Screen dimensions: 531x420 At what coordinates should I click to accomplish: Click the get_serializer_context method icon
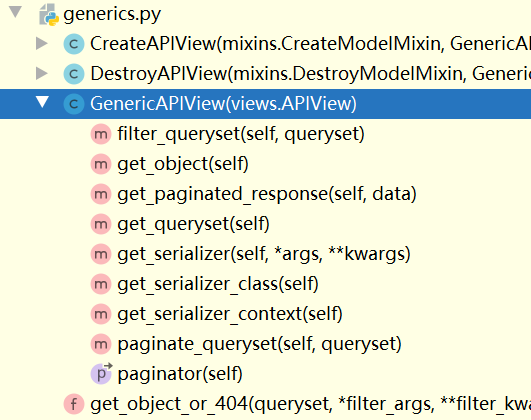(x=101, y=314)
